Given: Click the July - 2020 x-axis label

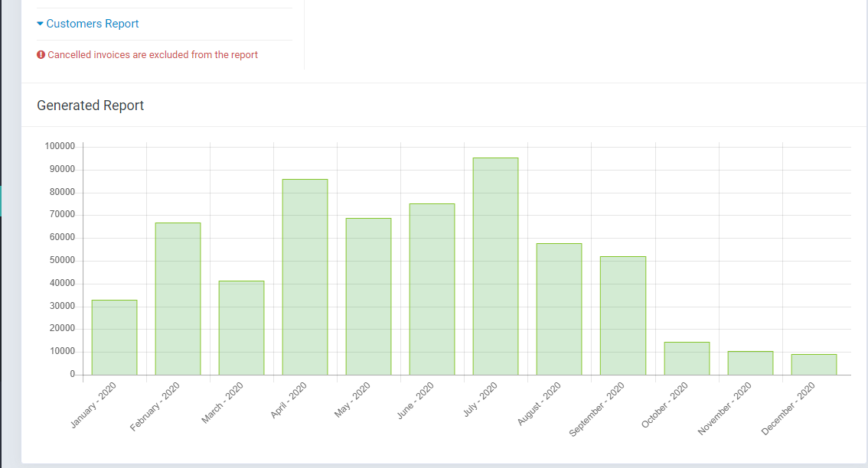Looking at the screenshot, I should point(481,399).
